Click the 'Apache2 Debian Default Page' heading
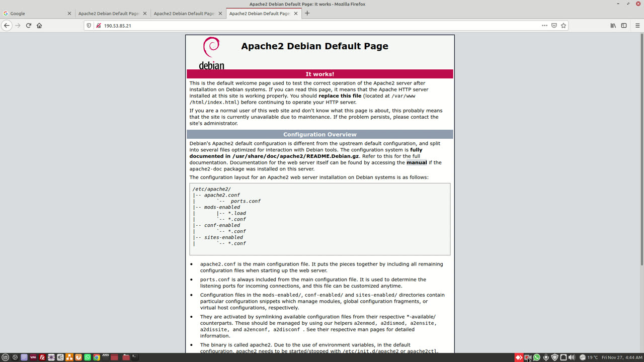 pos(315,46)
